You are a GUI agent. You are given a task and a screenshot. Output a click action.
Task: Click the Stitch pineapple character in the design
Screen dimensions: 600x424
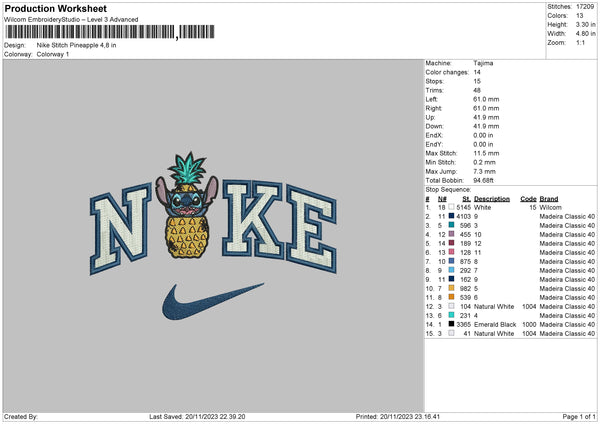tap(186, 206)
